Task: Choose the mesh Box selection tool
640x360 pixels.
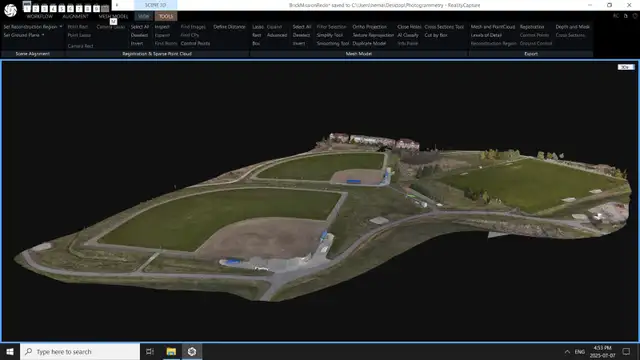Action: pyautogui.click(x=256, y=43)
